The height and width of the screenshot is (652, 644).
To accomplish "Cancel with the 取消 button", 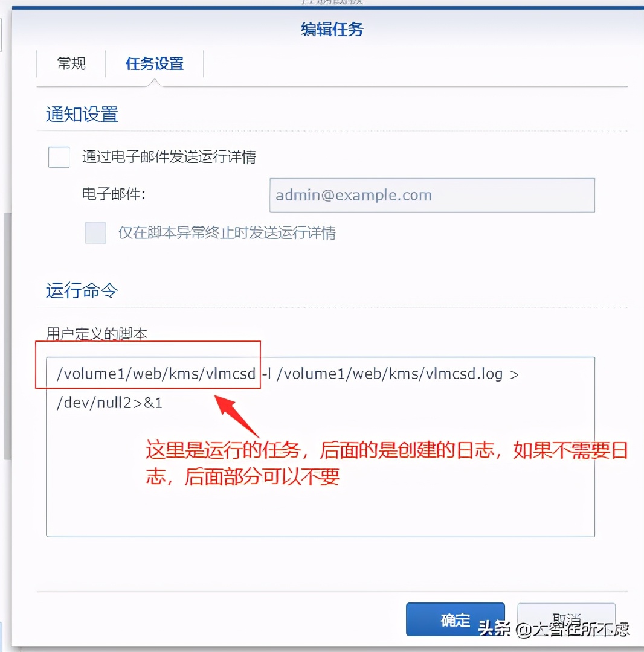I will click(566, 619).
